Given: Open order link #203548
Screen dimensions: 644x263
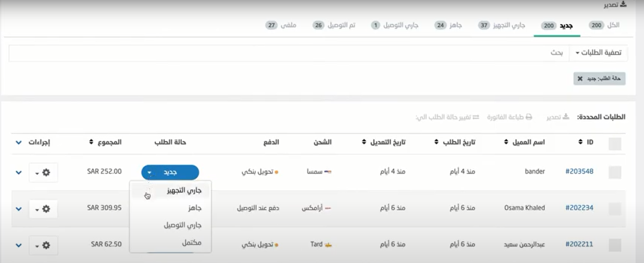Looking at the screenshot, I should click(x=579, y=172).
